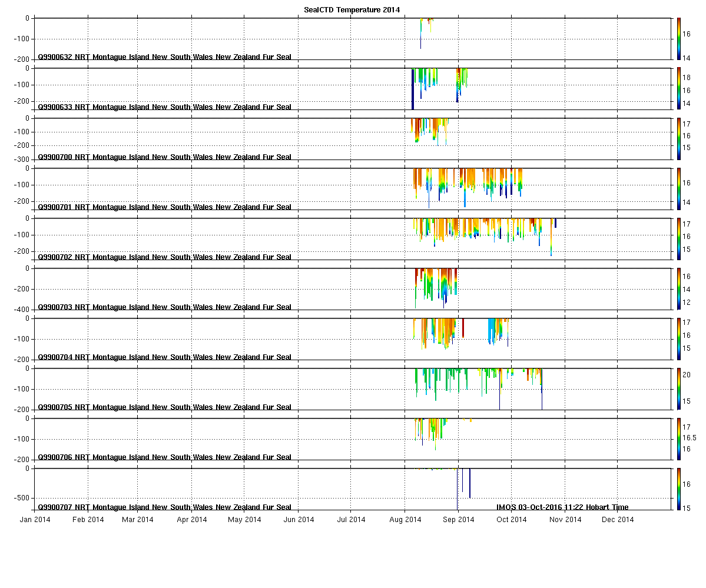
Task: Click the 'Aug 2014' x-axis label
Action: 405,519
